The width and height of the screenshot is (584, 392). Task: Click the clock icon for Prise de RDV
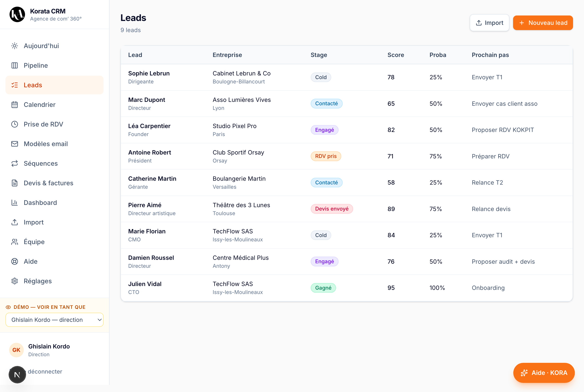[15, 124]
